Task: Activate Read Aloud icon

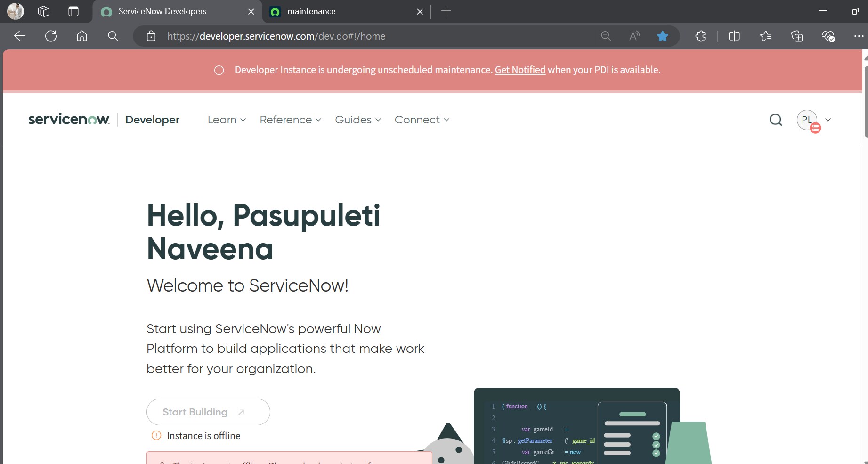Action: pyautogui.click(x=634, y=36)
